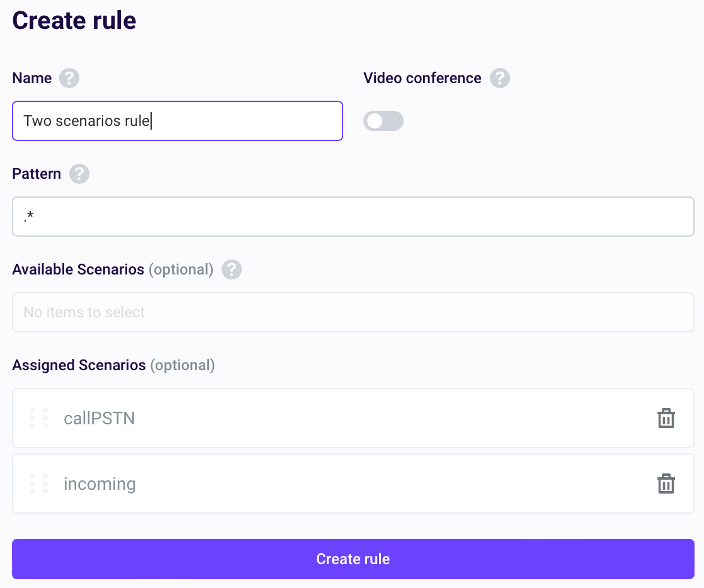Viewport: 704px width, 588px height.
Task: Open the Name field help tooltip
Action: pyautogui.click(x=71, y=78)
